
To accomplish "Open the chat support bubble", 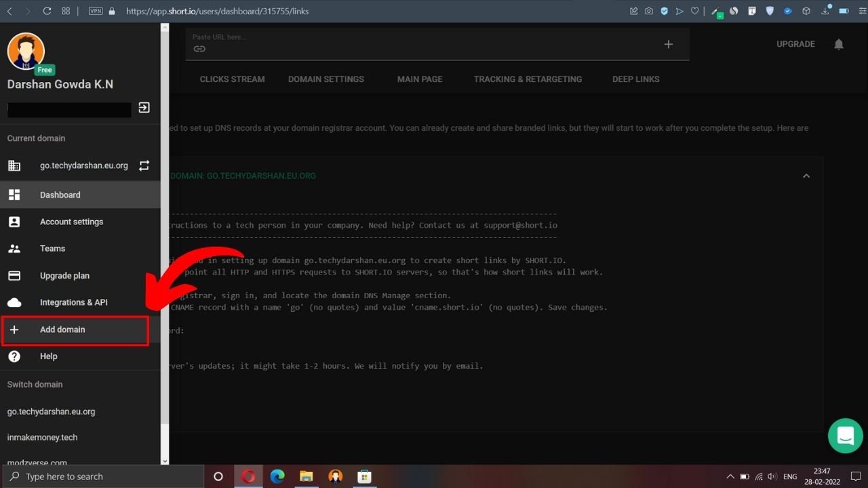I will tap(845, 436).
